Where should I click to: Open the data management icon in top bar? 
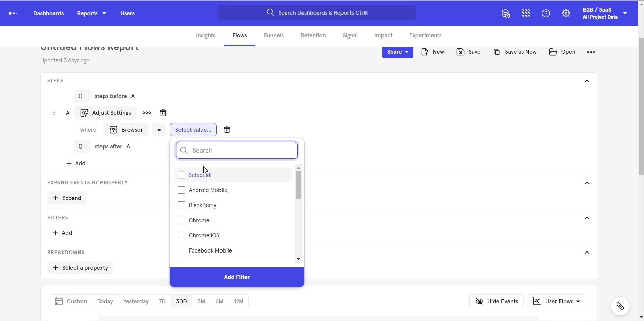coord(506,13)
